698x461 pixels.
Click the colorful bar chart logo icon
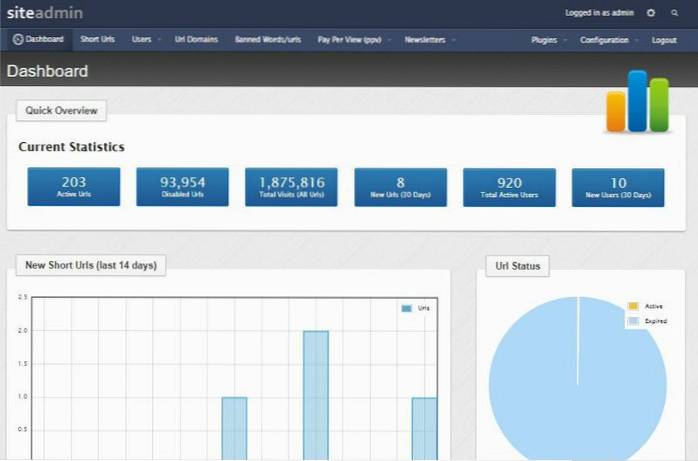coord(637,102)
